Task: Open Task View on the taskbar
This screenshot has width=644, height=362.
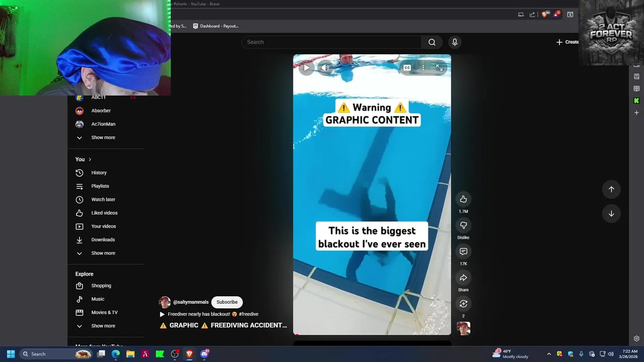Action: [101, 354]
